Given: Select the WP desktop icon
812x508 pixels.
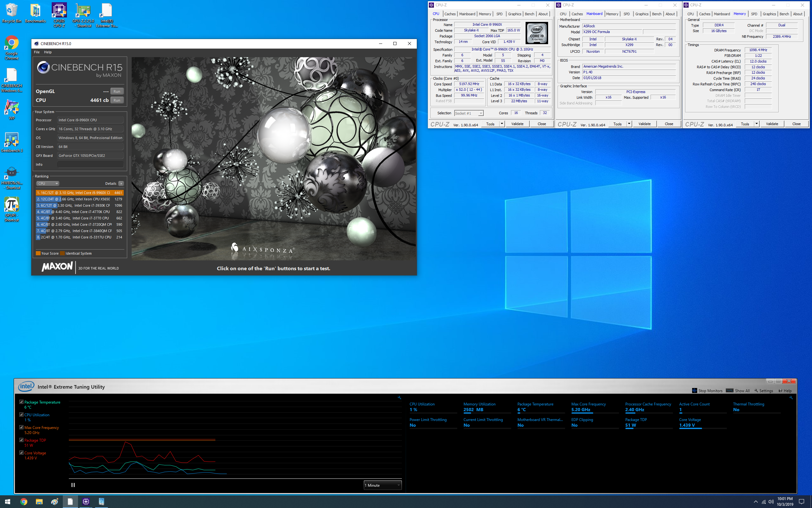Looking at the screenshot, I should [x=12, y=110].
